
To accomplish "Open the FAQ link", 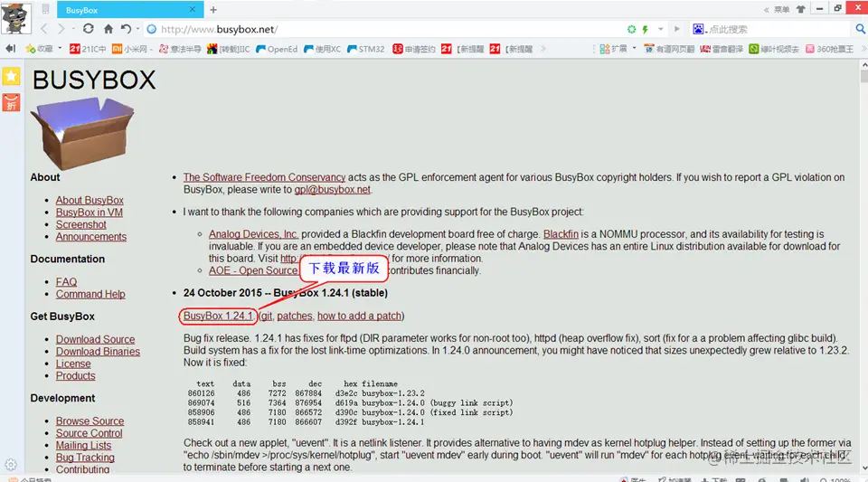I will [66, 282].
